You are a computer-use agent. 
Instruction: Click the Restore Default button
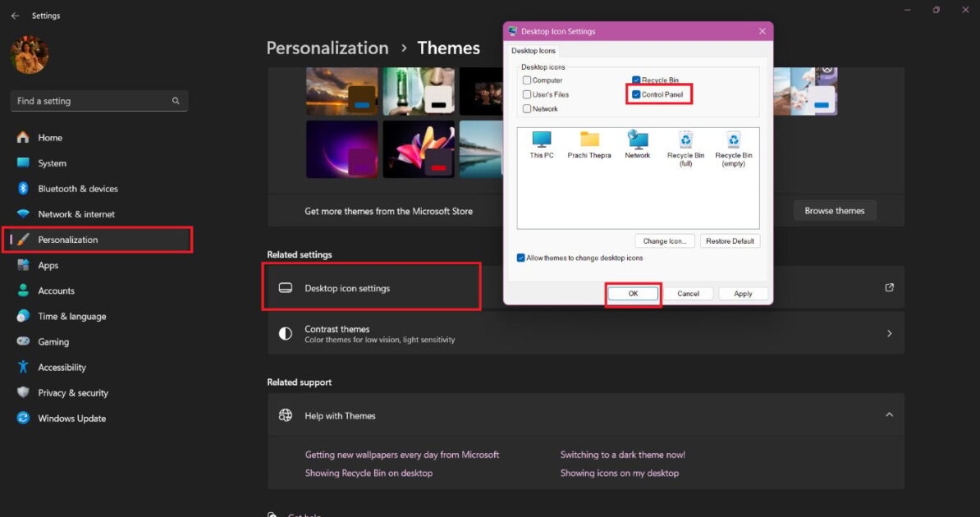coord(730,240)
